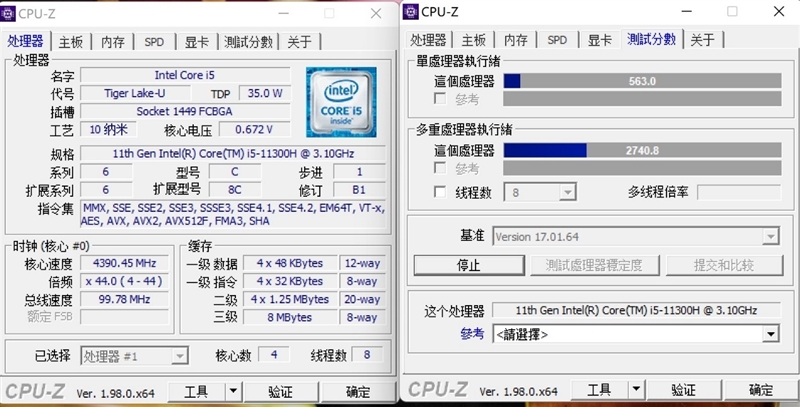Minimize the right CPU-Z window
800x407 pixels.
[x=687, y=11]
